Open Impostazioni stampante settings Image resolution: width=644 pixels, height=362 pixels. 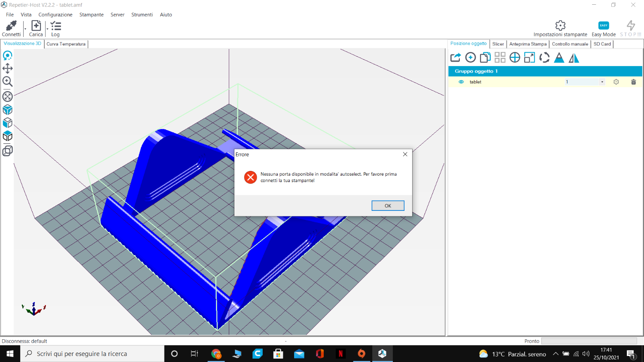point(560,28)
